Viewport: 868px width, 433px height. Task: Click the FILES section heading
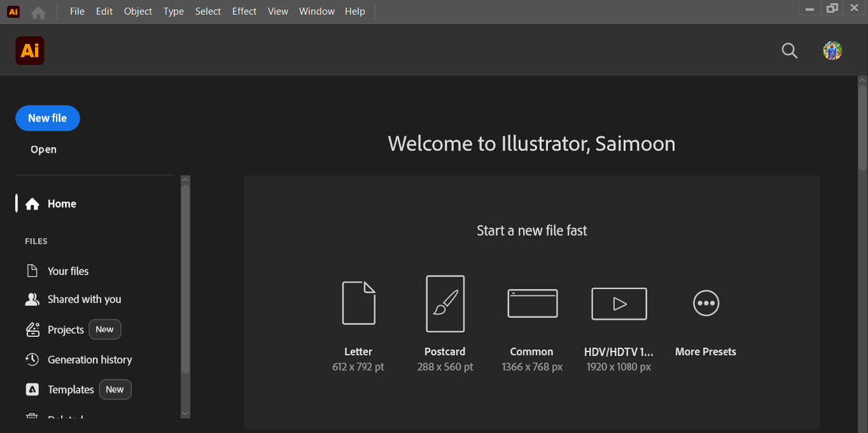(36, 241)
